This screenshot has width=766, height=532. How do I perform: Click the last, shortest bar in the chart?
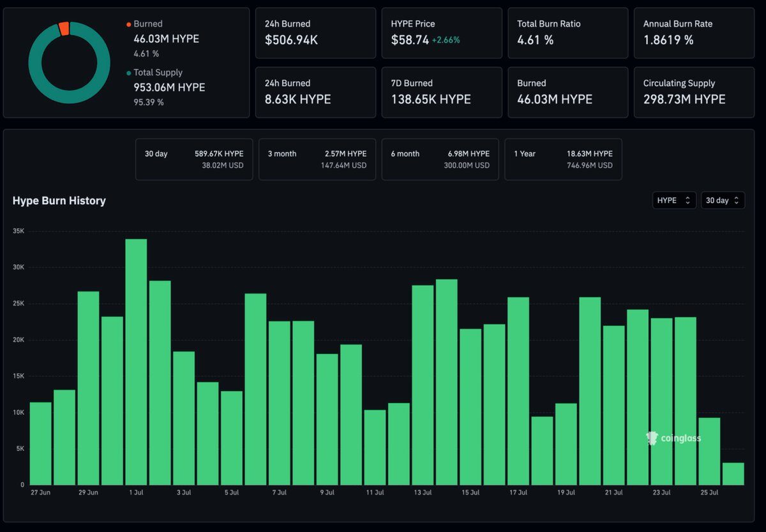(733, 474)
